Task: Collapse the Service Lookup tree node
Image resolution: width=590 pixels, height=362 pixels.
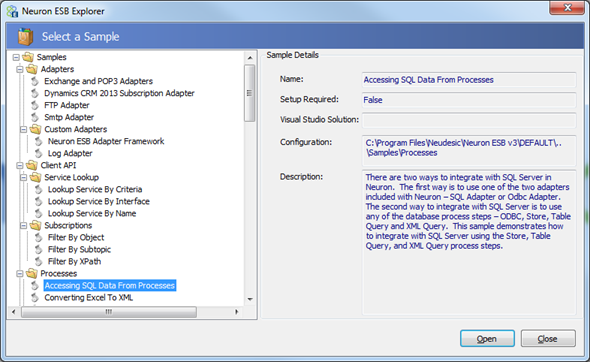Action: tap(24, 178)
